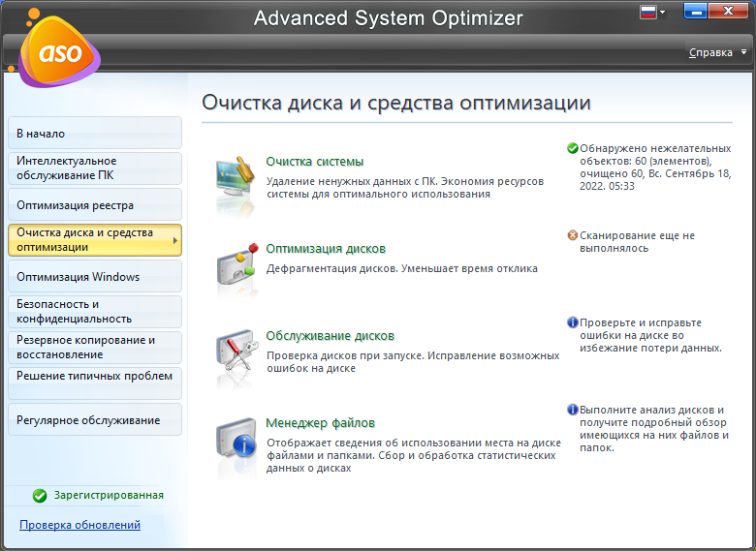756x551 pixels.
Task: Minimize the Advanced System Optimizer window
Action: click(696, 11)
